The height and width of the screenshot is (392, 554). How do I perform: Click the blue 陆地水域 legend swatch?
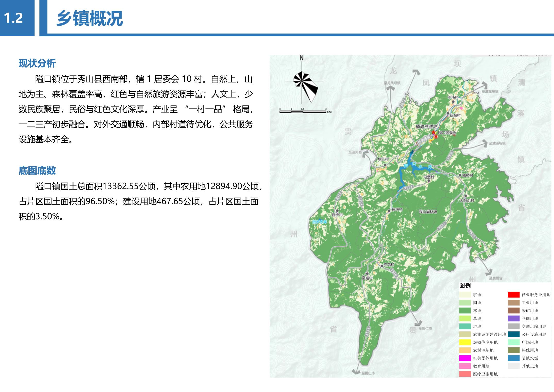pos(513,358)
